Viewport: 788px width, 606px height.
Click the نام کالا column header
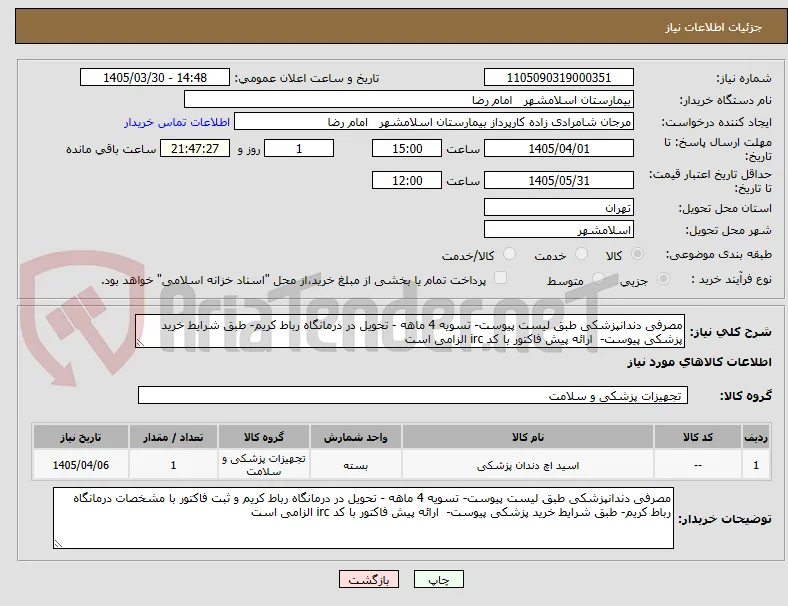pos(528,437)
